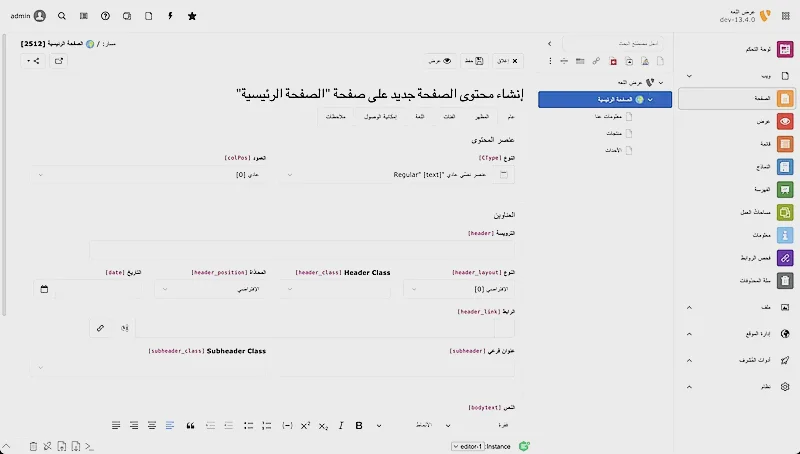Switch to the الفئات tab
This screenshot has width=800, height=454.
point(449,117)
